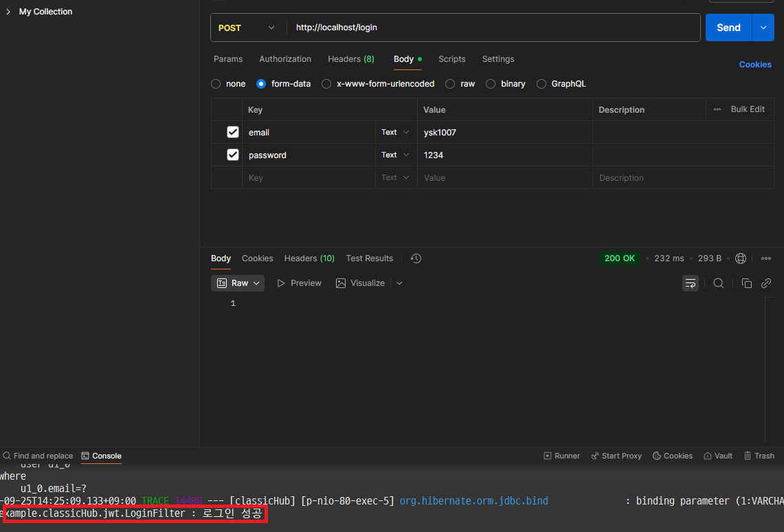784x532 pixels.
Task: Open the Text type dropdown in the empty row
Action: click(x=396, y=177)
